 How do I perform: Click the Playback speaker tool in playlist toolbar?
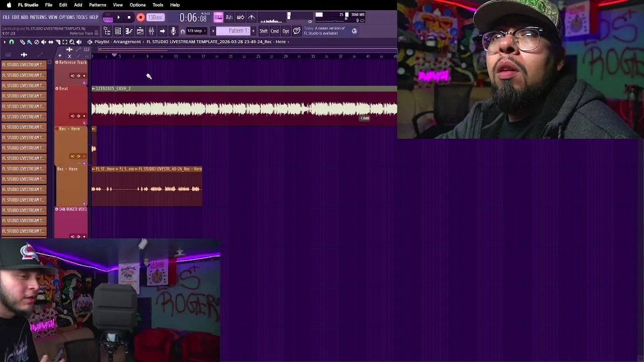(78, 42)
